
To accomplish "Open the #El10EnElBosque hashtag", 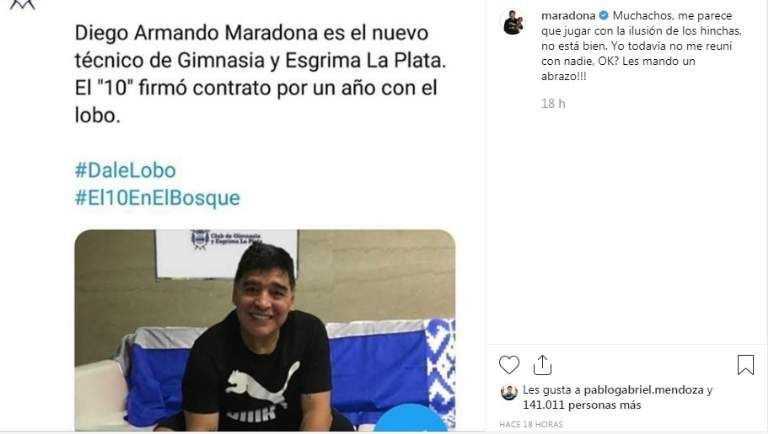I will coord(157,198).
